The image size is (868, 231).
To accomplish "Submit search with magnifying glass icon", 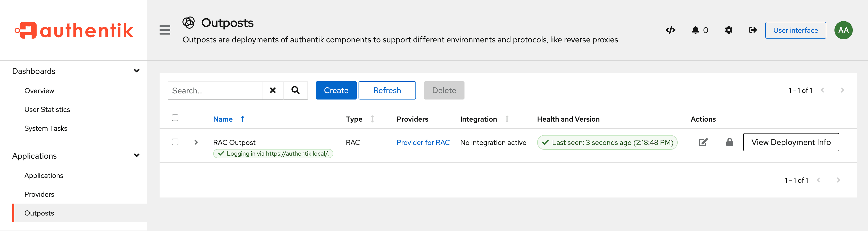I will coord(295,90).
